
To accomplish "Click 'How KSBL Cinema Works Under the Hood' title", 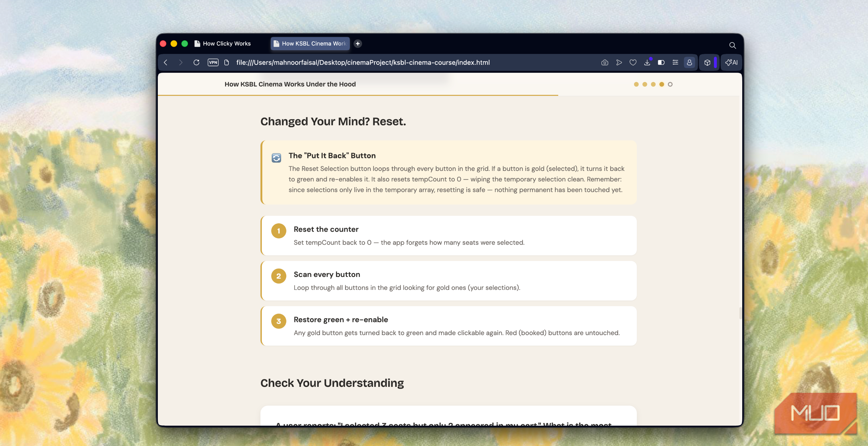I will [x=290, y=84].
